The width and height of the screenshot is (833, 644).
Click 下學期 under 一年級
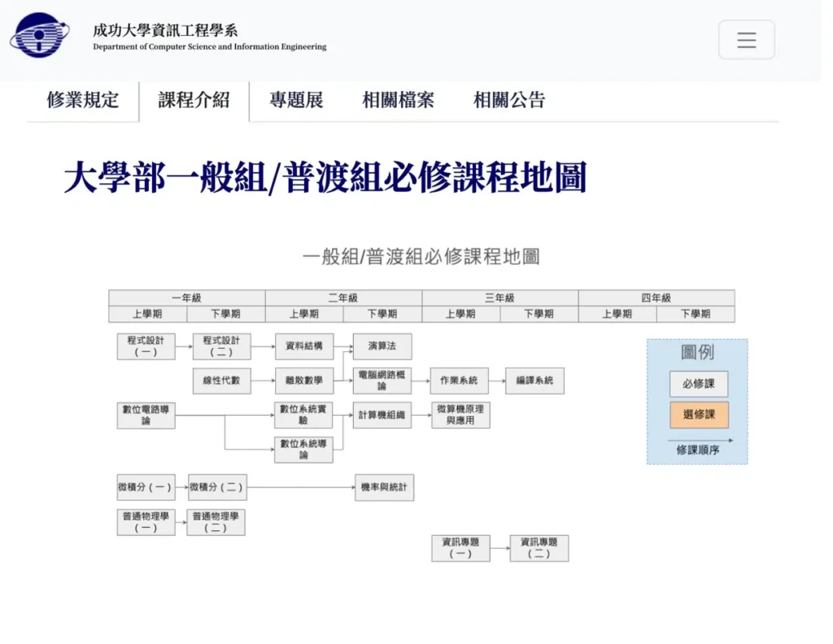[226, 315]
